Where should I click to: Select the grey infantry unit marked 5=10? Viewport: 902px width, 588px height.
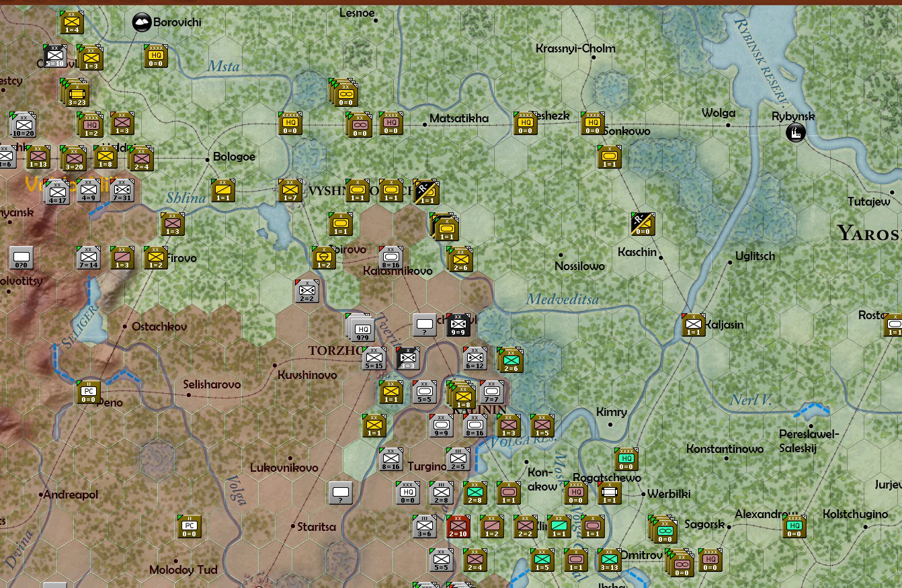click(54, 56)
